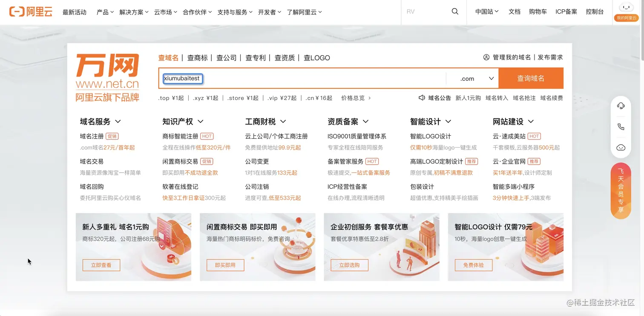644x316 pixels.
Task: Open 智能多端小程序 link
Action: (x=514, y=187)
